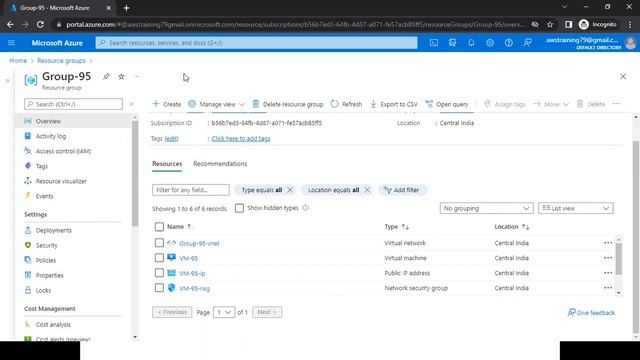Open the VM-95-ip public IP link
This screenshot has height=360, width=640.
coord(192,273)
